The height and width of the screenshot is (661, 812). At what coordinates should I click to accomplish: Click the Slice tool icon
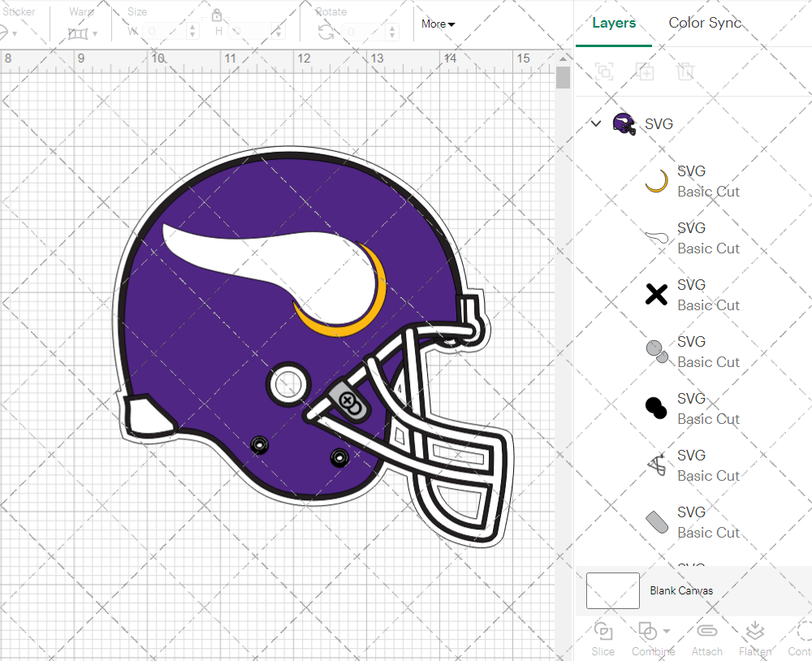pos(603,632)
